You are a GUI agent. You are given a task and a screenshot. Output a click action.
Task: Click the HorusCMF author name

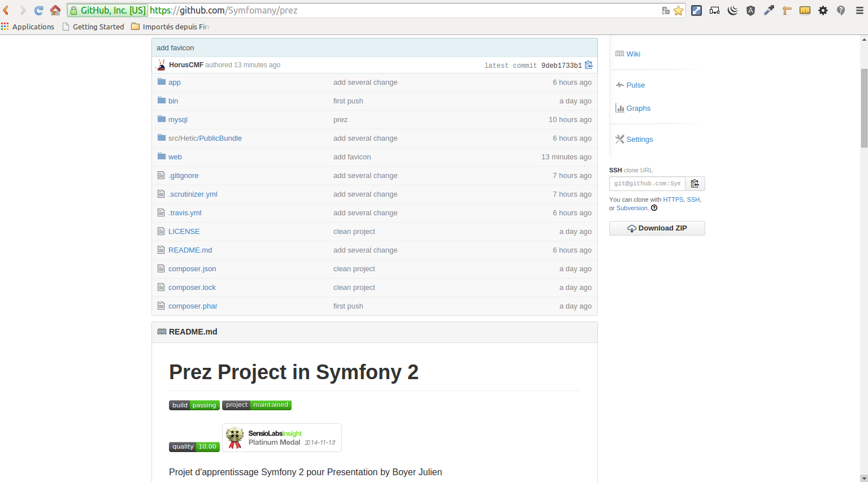click(186, 65)
